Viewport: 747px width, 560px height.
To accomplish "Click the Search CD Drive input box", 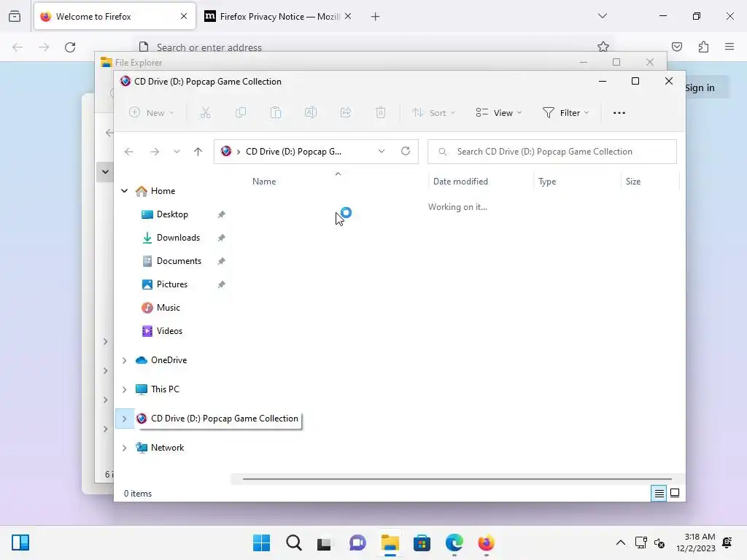I will tap(552, 152).
